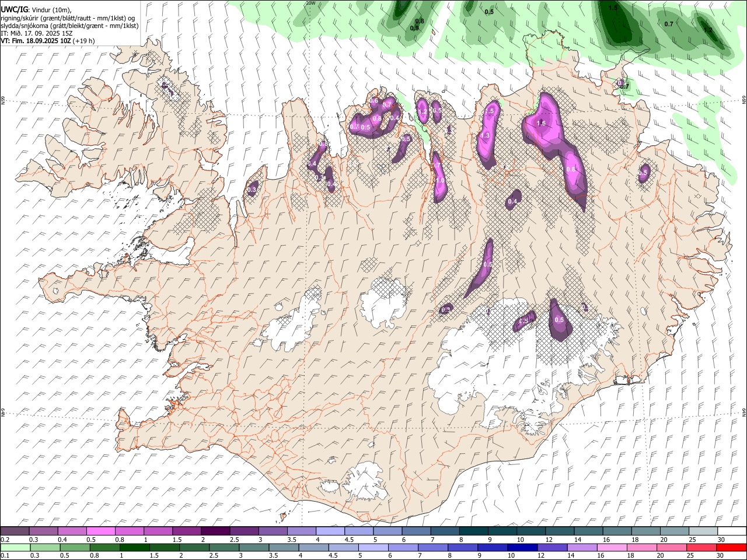Image resolution: width=747 pixels, height=560 pixels.
Task: Click the 1.0 snowfall value on map
Action: coord(440,181)
